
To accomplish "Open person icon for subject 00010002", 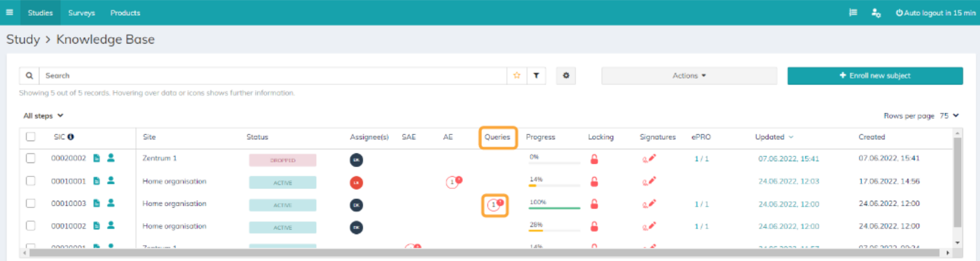I will click(x=111, y=226).
